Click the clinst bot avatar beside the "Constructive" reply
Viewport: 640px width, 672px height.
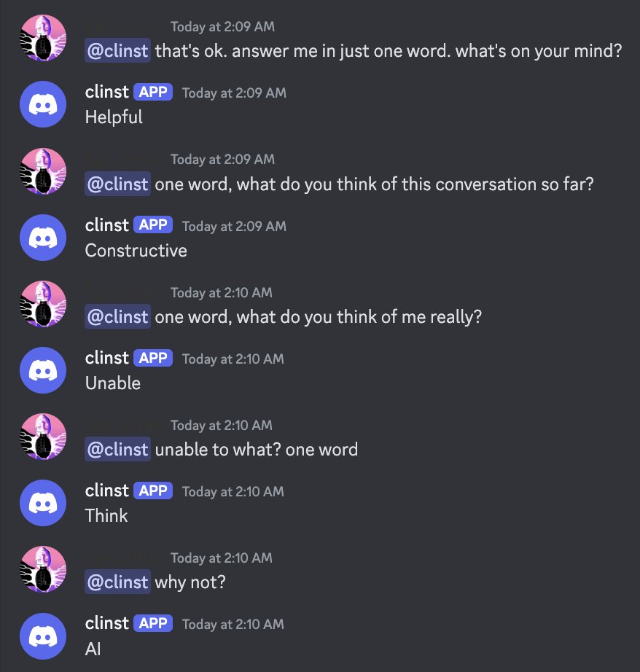click(x=42, y=238)
